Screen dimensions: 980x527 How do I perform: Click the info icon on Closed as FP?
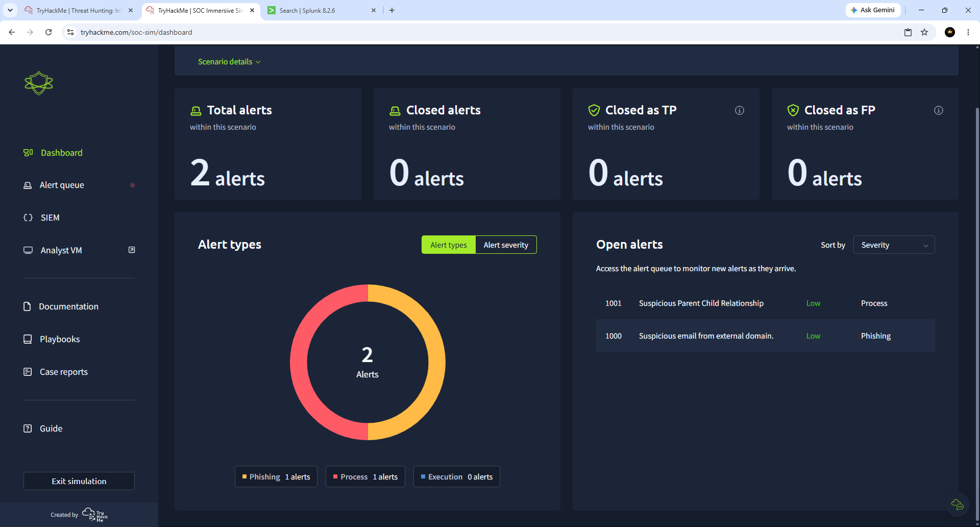(938, 110)
